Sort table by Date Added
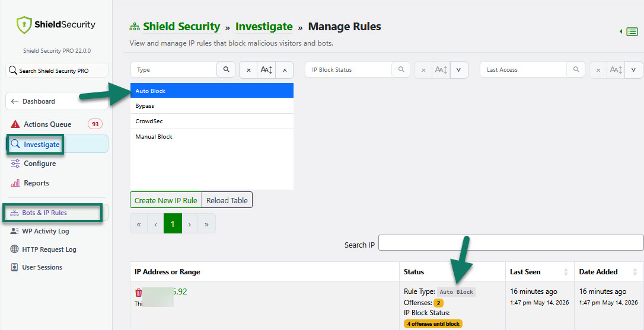This screenshot has height=330, width=644. [x=608, y=272]
